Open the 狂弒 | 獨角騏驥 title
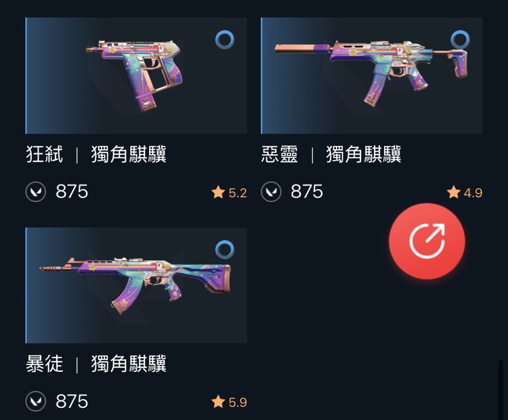Viewport: 508px width, 420px height. pyautogui.click(x=96, y=154)
